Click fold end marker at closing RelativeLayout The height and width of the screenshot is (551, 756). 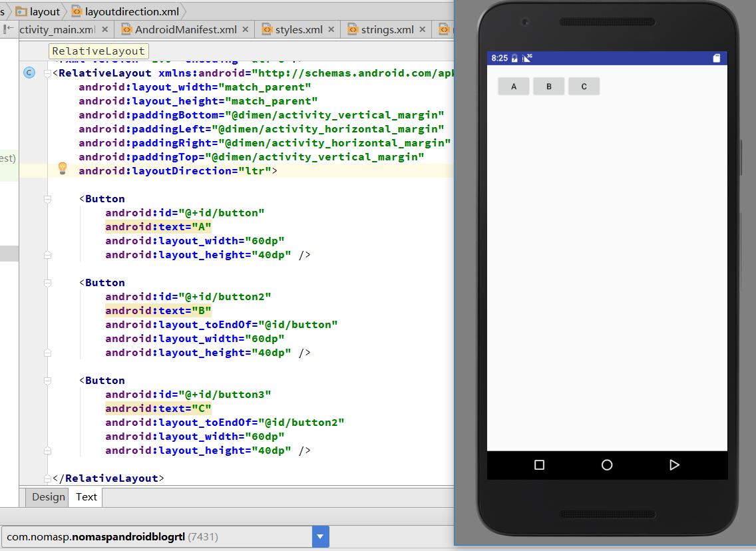(x=48, y=478)
